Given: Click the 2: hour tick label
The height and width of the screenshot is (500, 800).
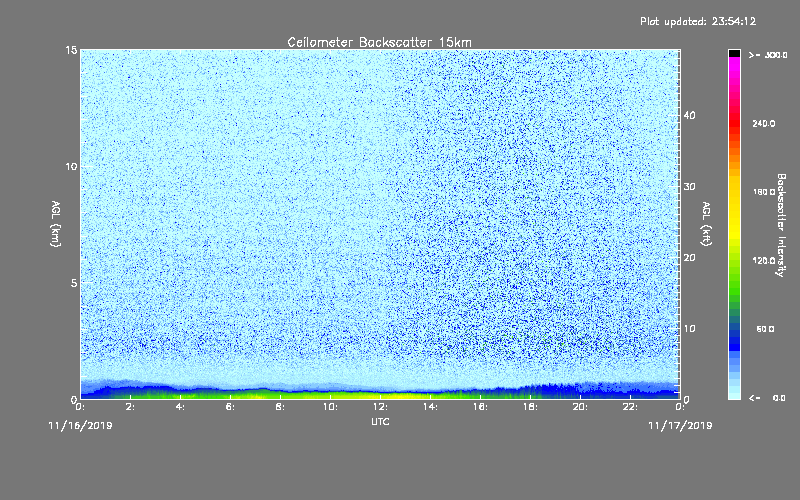Looking at the screenshot, I should point(130,407).
